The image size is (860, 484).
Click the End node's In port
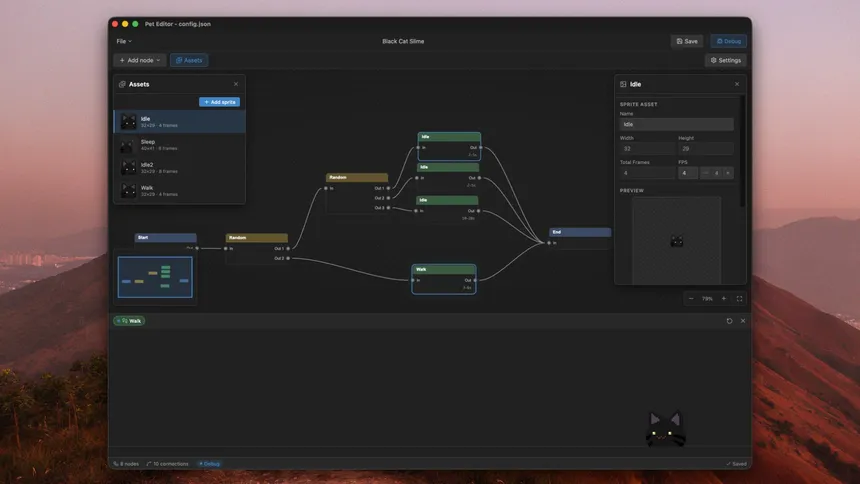click(549, 243)
